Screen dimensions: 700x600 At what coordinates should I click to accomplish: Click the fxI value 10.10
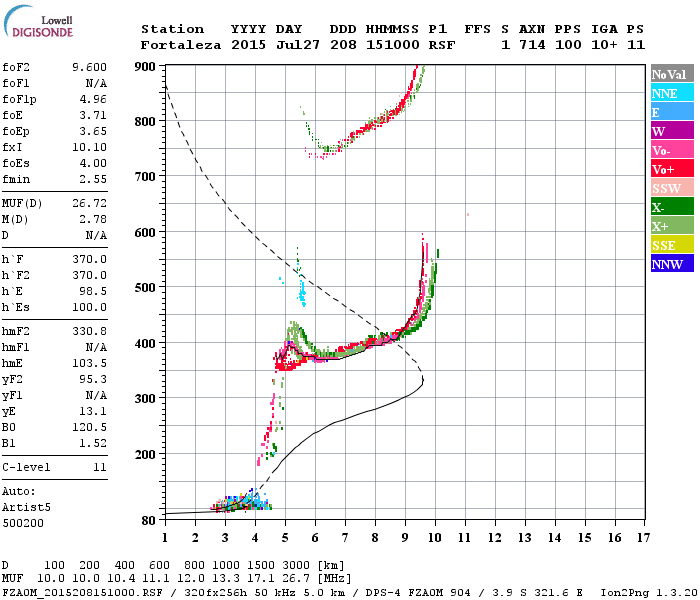89,147
